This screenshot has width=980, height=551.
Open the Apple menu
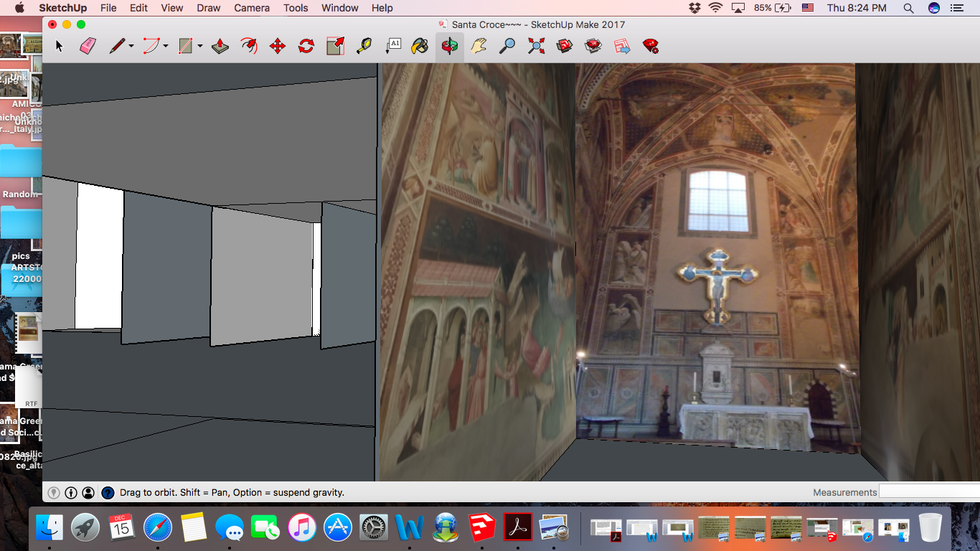click(19, 8)
